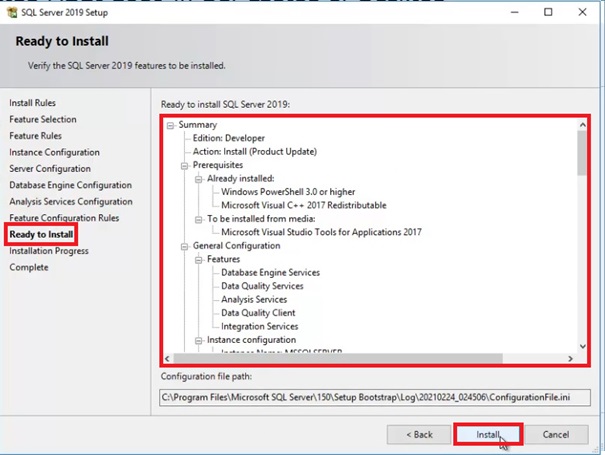Click the scroll left arrow in summary
Viewport: 605px width, 455px height.
(x=167, y=359)
